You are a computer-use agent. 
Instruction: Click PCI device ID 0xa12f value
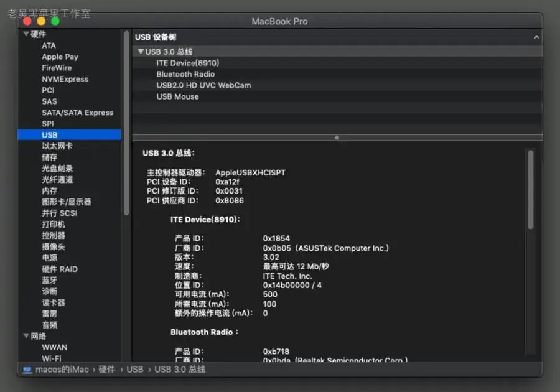pos(227,182)
